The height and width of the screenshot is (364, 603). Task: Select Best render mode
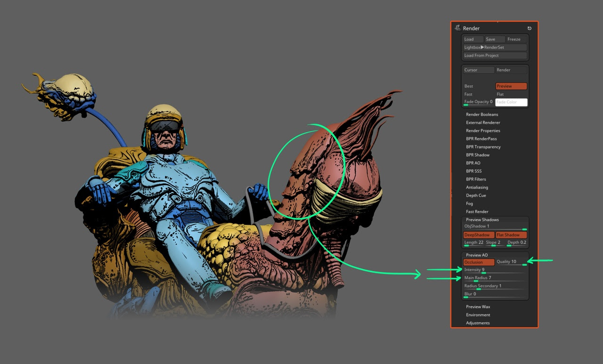click(479, 86)
